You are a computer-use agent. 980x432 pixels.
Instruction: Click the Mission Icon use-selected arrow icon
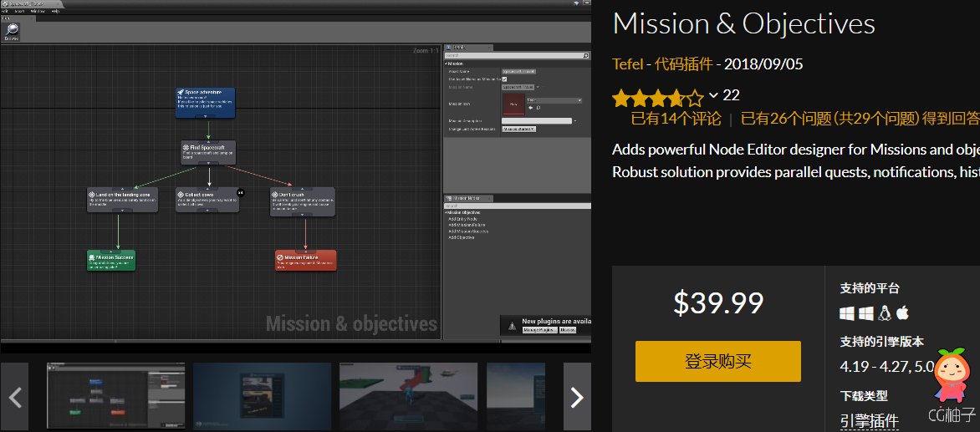(531, 108)
